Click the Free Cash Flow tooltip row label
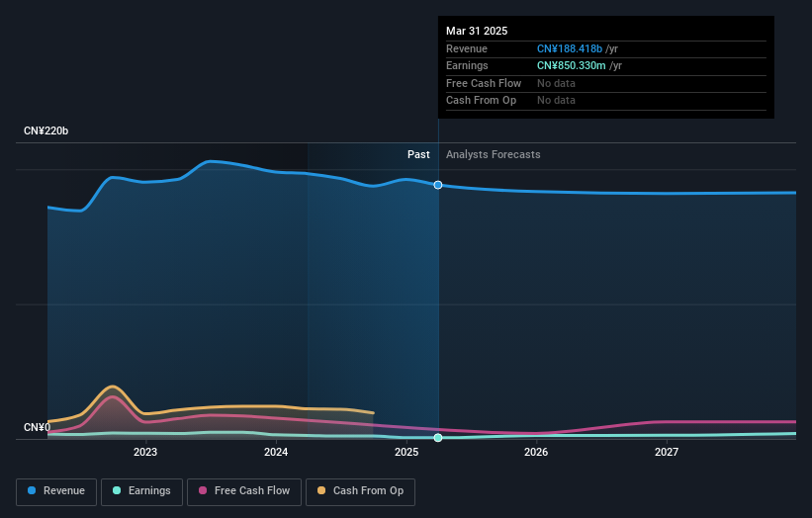The height and width of the screenshot is (518, 812). (x=484, y=83)
